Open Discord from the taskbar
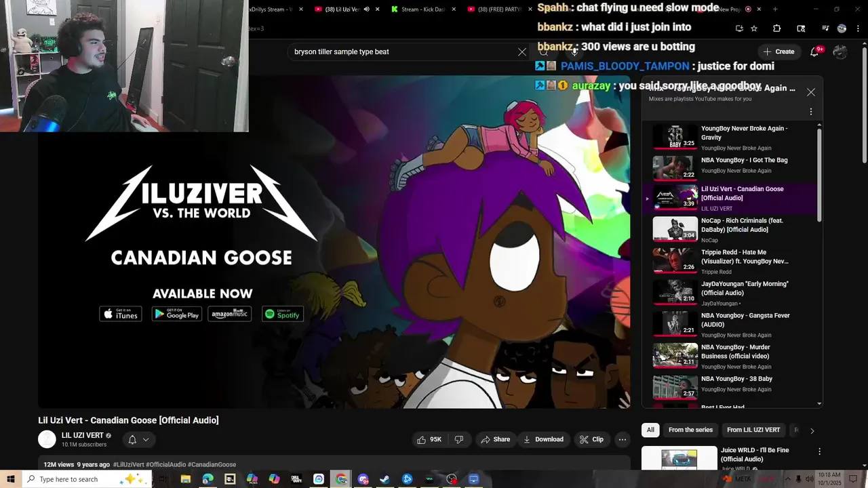The height and width of the screenshot is (488, 868). [363, 479]
